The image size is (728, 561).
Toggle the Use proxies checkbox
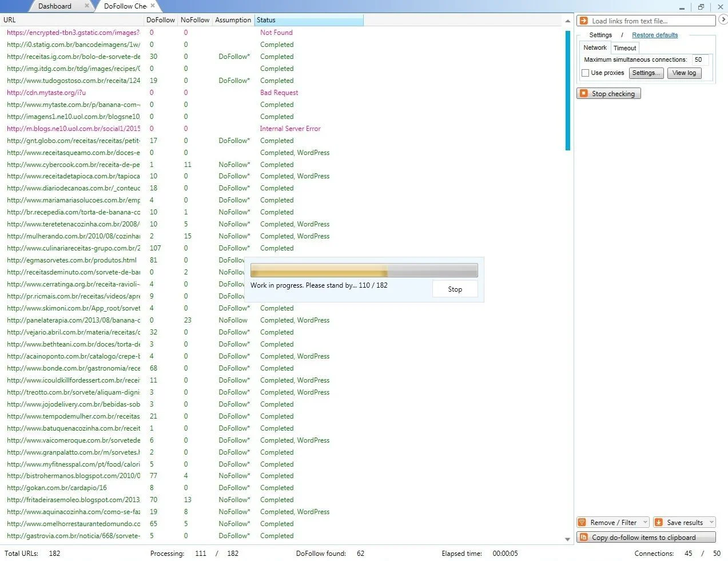click(x=585, y=73)
